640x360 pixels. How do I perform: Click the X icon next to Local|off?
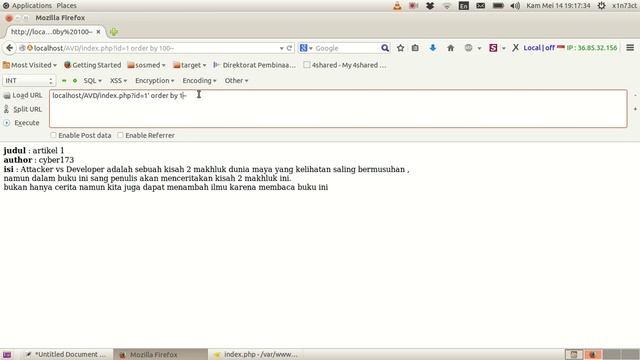pyautogui.click(x=516, y=48)
